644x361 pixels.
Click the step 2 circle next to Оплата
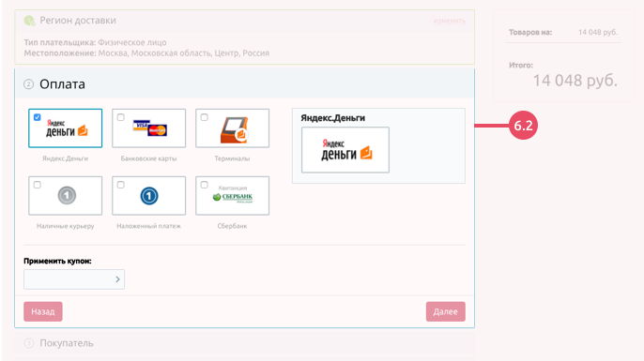tap(28, 84)
